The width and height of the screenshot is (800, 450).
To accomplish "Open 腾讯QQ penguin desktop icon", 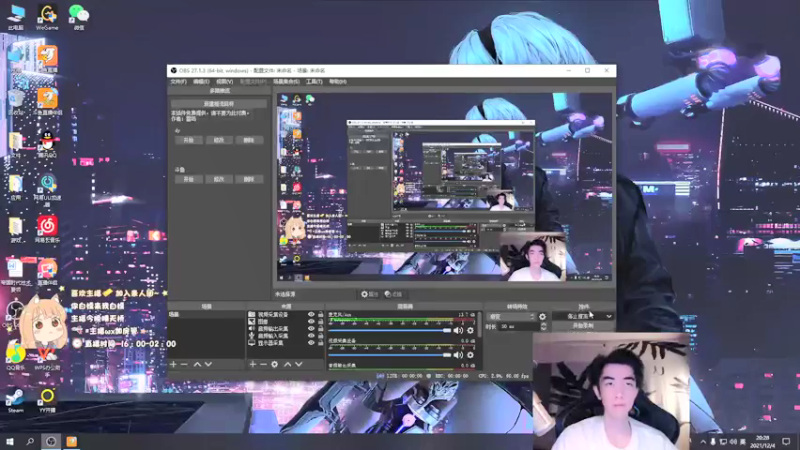I will point(47,144).
